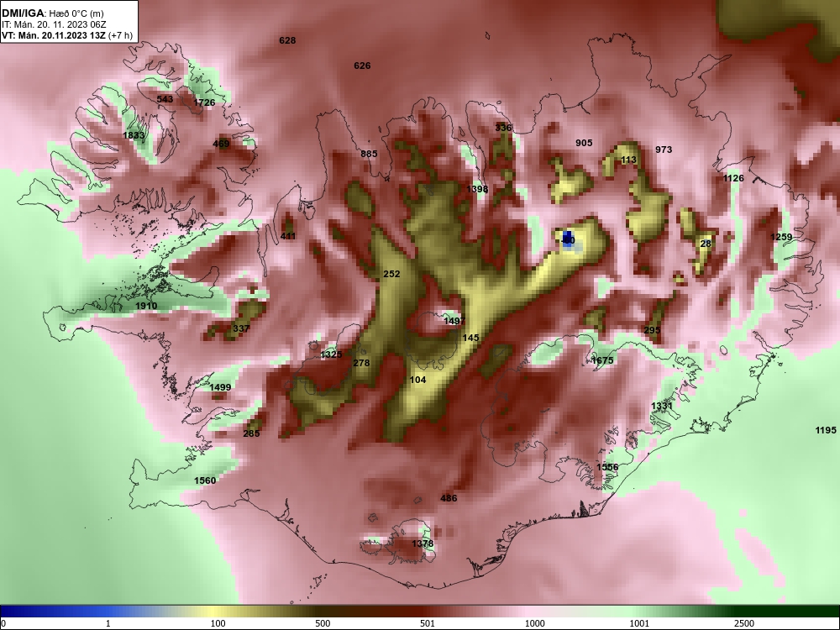Select the map label 278
The height and width of the screenshot is (630, 840).
click(361, 363)
